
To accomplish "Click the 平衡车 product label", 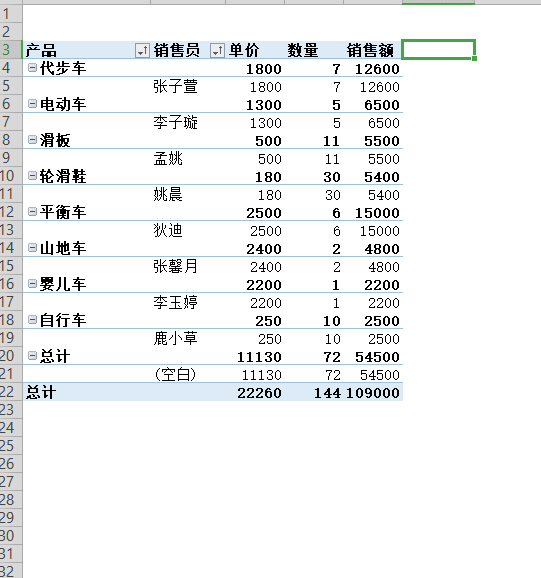I will tap(63, 212).
